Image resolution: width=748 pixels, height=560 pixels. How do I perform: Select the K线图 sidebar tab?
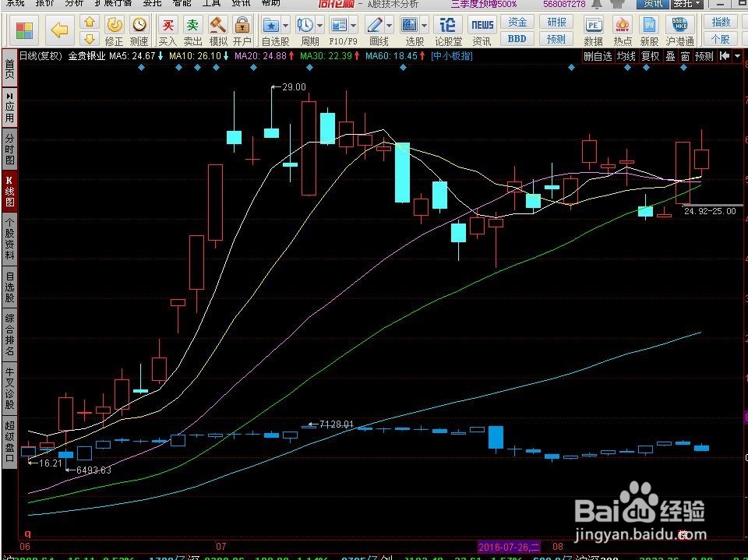9,191
